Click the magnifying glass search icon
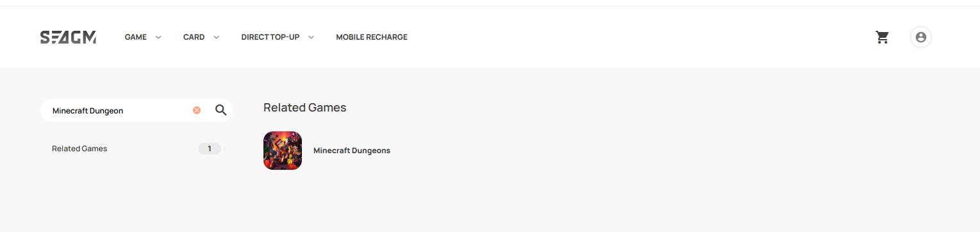 coord(221,110)
